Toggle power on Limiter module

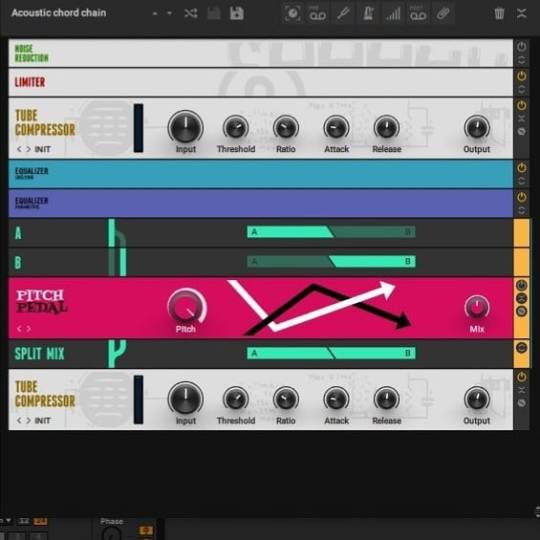tap(521, 76)
